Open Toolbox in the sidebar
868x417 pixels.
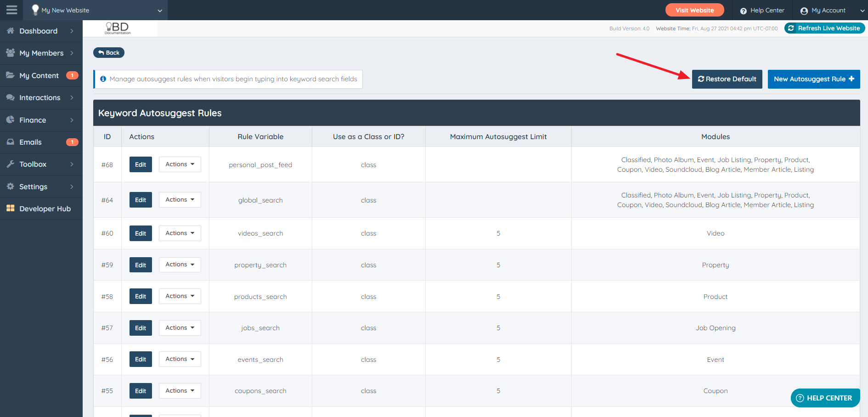pos(41,164)
